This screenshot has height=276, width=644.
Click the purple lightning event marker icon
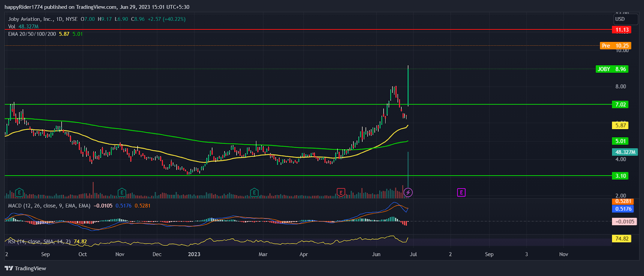point(408,192)
